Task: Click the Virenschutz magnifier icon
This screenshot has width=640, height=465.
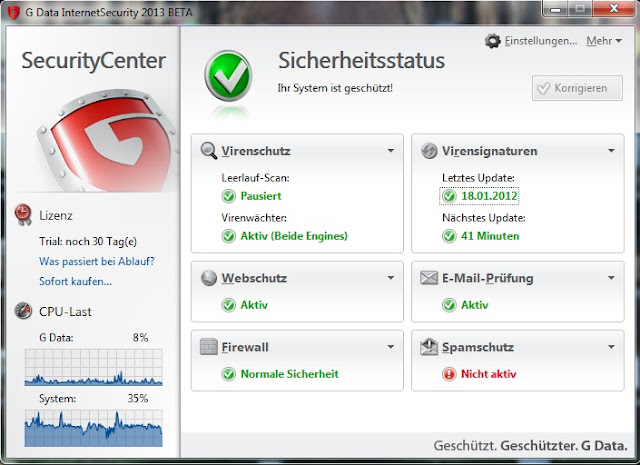Action: 209,151
